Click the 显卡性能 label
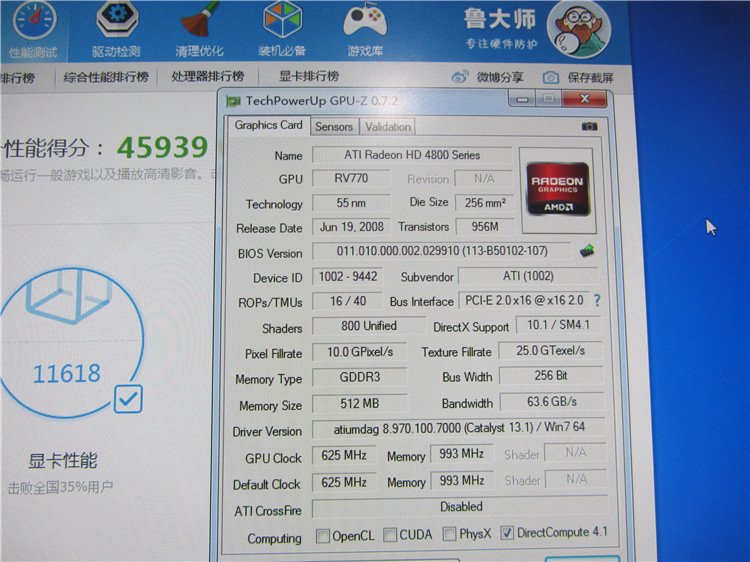Screen dimensions: 750x562 coord(63,461)
